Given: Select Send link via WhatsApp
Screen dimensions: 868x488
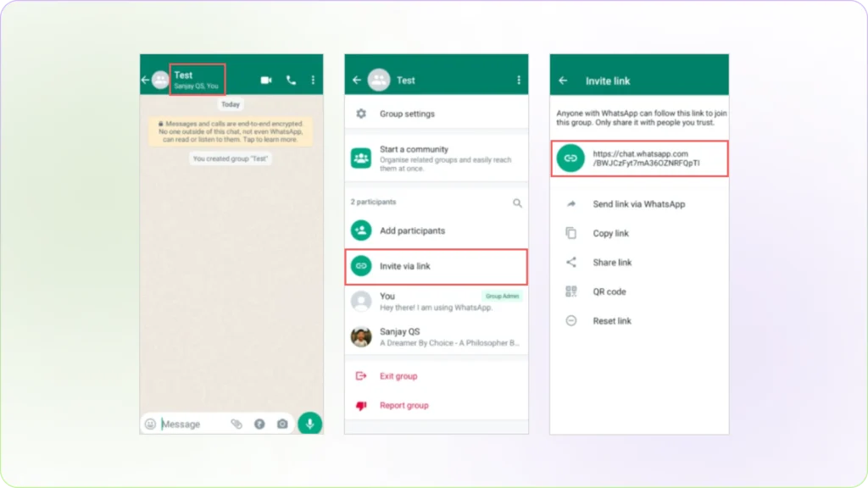Looking at the screenshot, I should pyautogui.click(x=639, y=204).
